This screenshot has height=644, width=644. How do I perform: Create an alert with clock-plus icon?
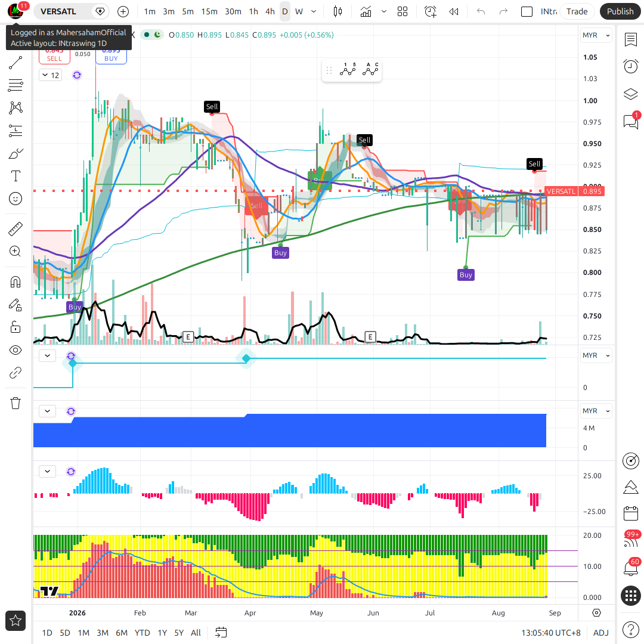click(x=430, y=11)
